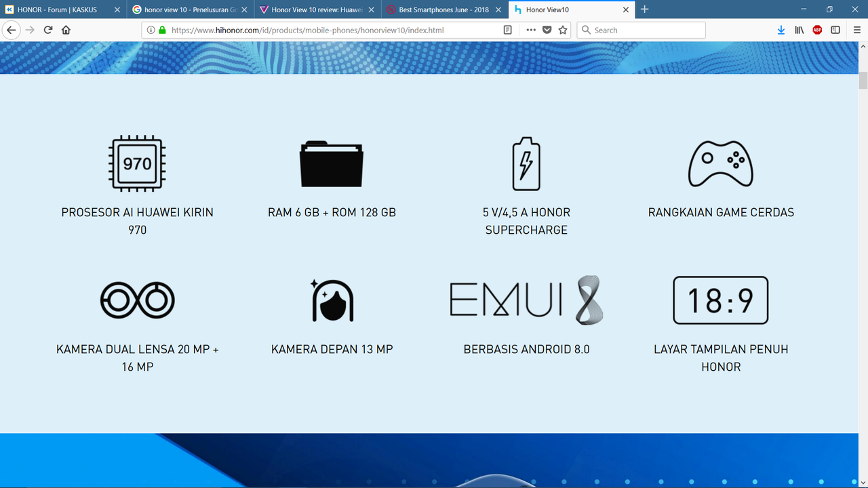Click the Kirin 970 processor chip icon
The image size is (868, 488).
[x=138, y=163]
